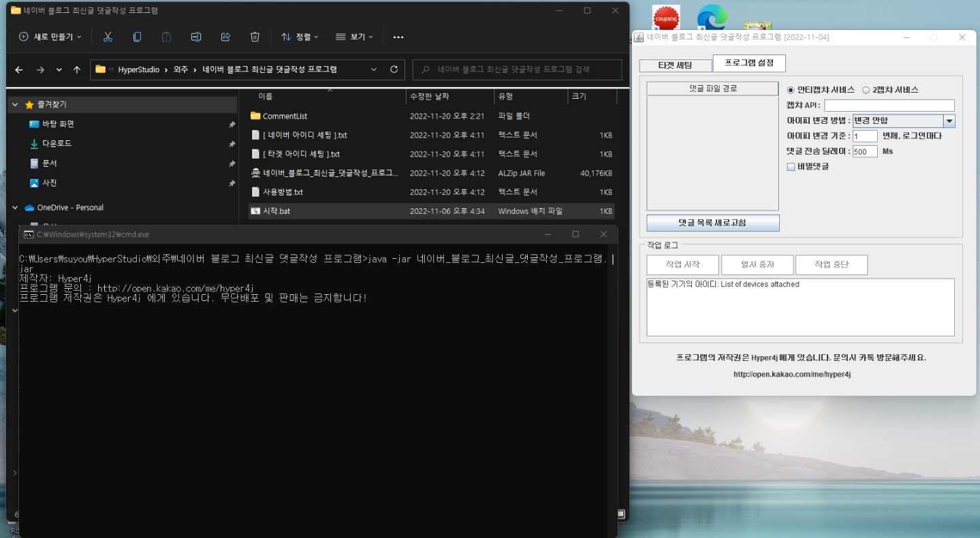The width and height of the screenshot is (980, 538).
Task: Click the 댓글 목록 새로고침 button
Action: click(713, 223)
